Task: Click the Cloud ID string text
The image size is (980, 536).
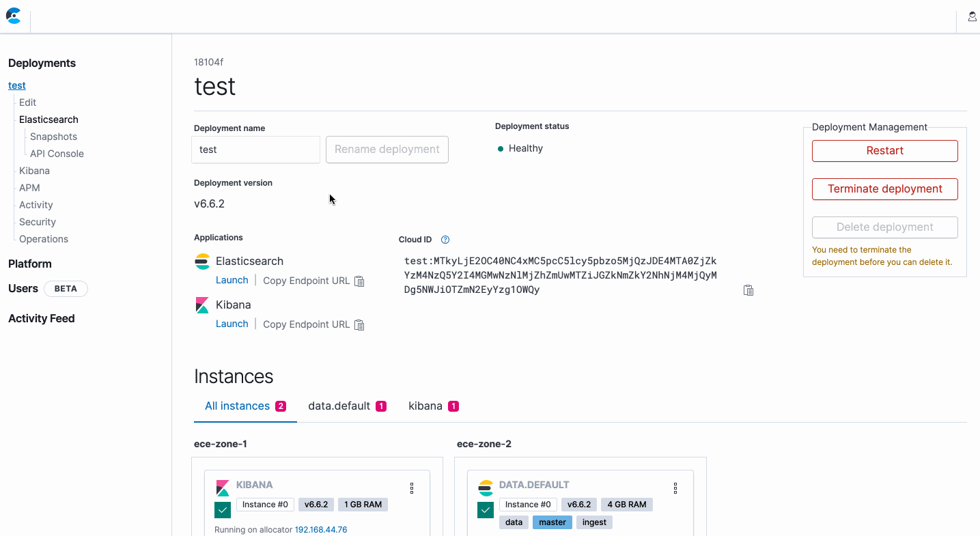Action: coord(560,275)
